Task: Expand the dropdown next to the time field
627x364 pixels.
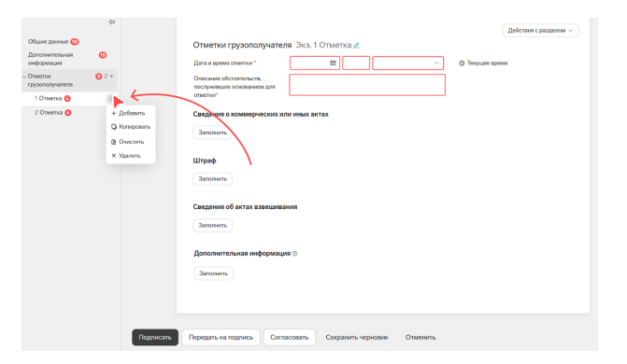Action: tap(407, 63)
